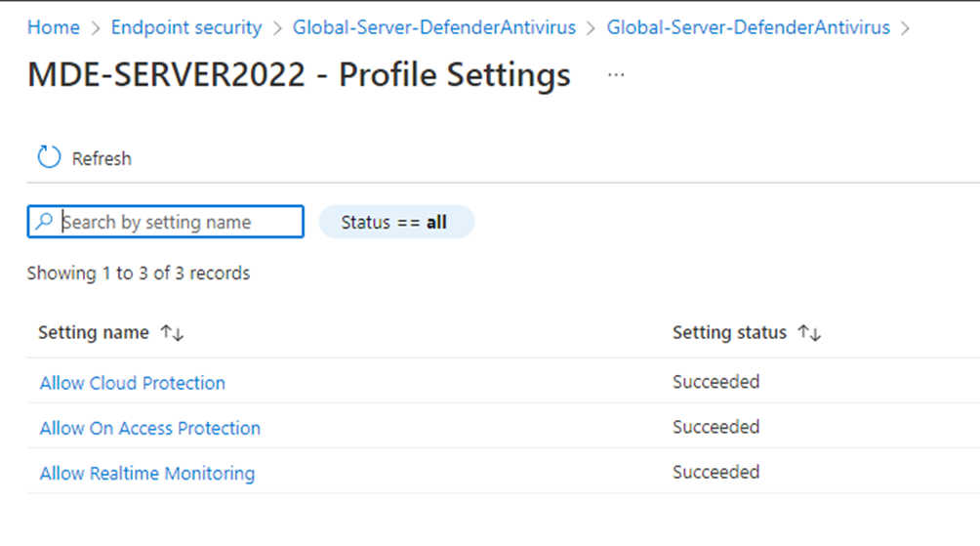
Task: Open Allow On Access Protection setting
Action: (x=150, y=428)
